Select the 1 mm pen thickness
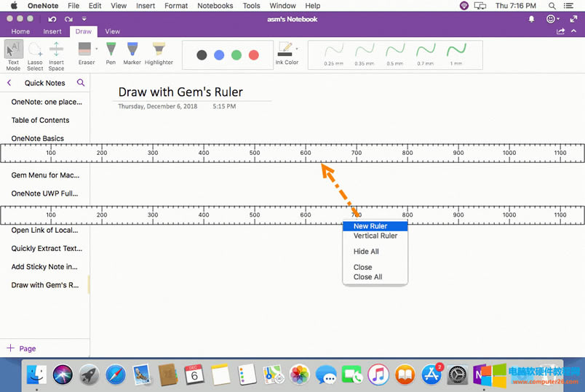This screenshot has width=585, height=392. coord(456,53)
